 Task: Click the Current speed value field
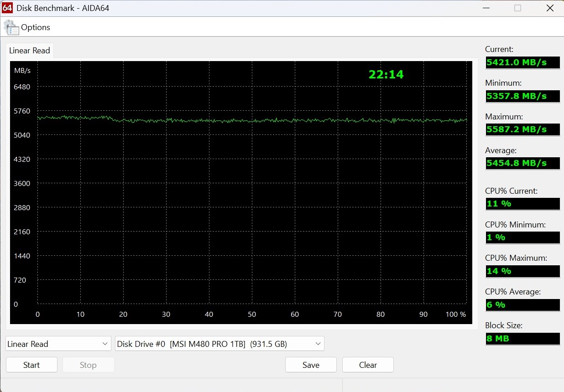(522, 62)
